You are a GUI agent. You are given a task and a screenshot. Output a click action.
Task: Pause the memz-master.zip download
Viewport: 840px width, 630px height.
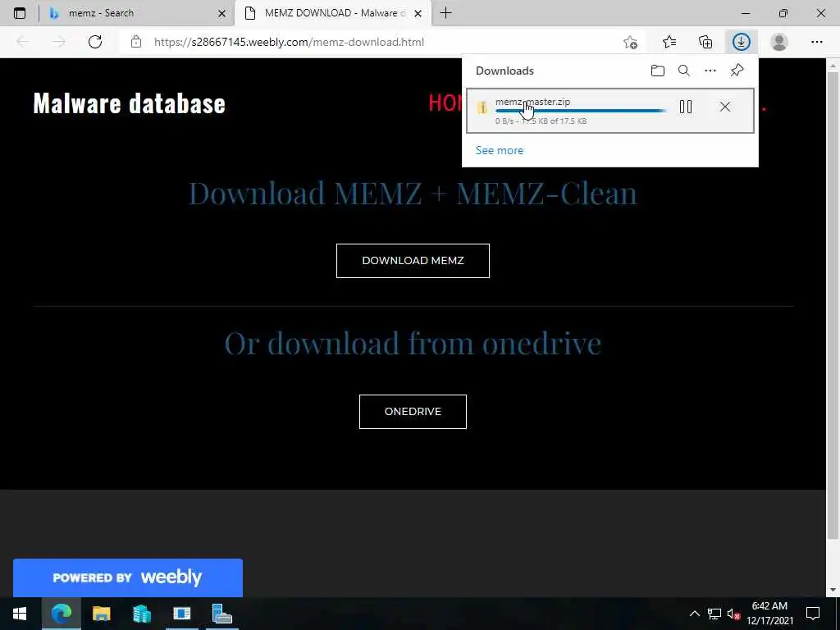pyautogui.click(x=686, y=107)
